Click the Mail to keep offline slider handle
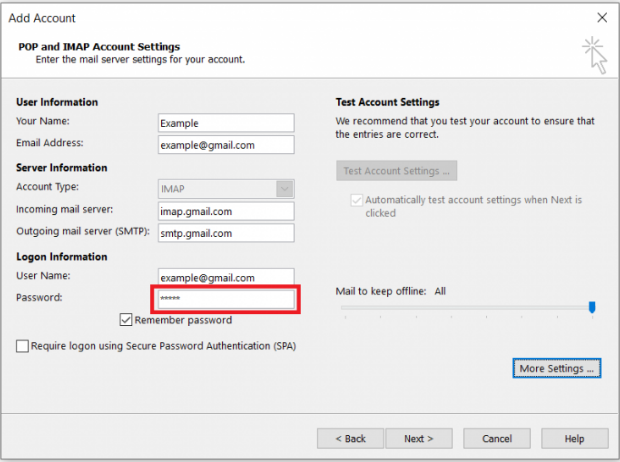 pyautogui.click(x=592, y=307)
